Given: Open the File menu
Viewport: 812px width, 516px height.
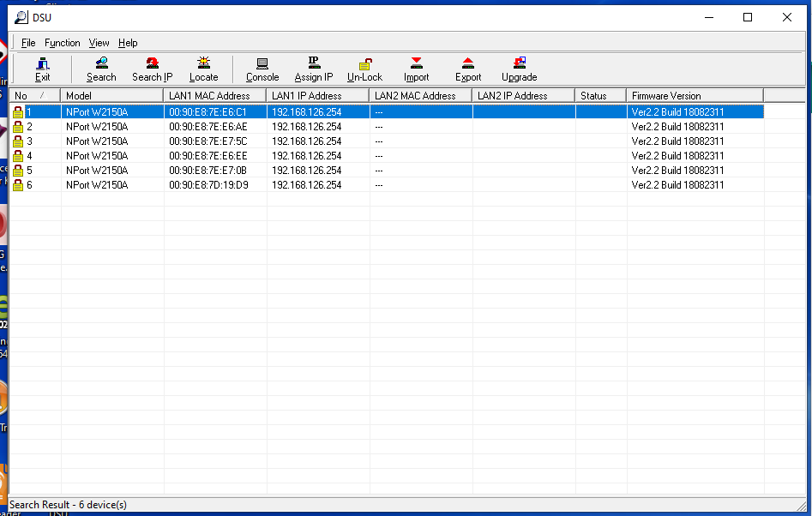Looking at the screenshot, I should 28,43.
